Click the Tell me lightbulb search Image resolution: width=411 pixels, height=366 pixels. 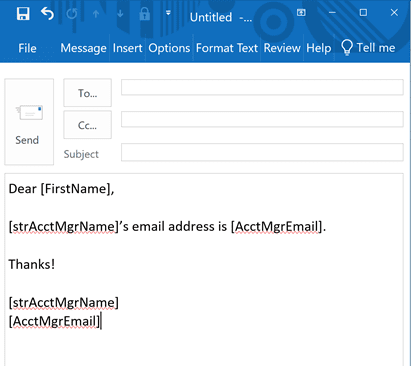(368, 48)
